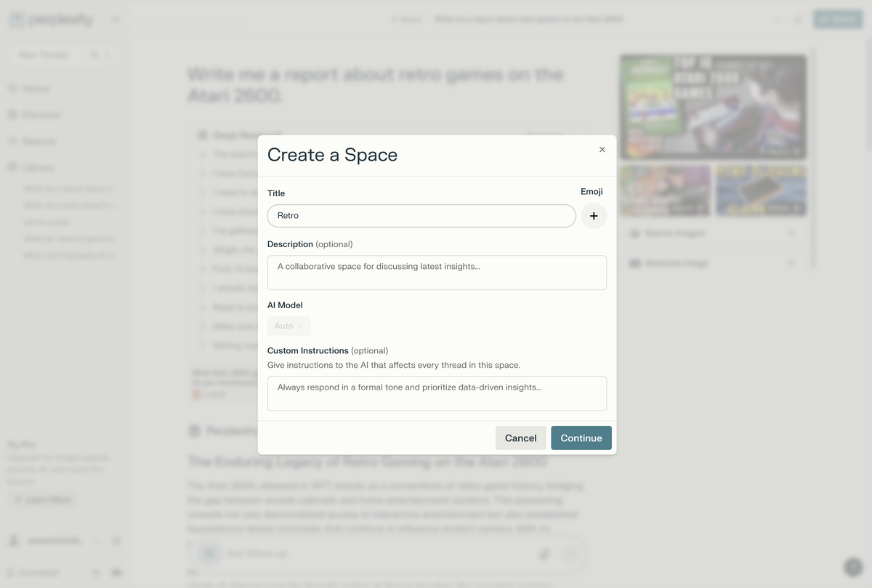Click the Share button at top right
Viewport: 872px width, 588px height.
[x=838, y=20]
